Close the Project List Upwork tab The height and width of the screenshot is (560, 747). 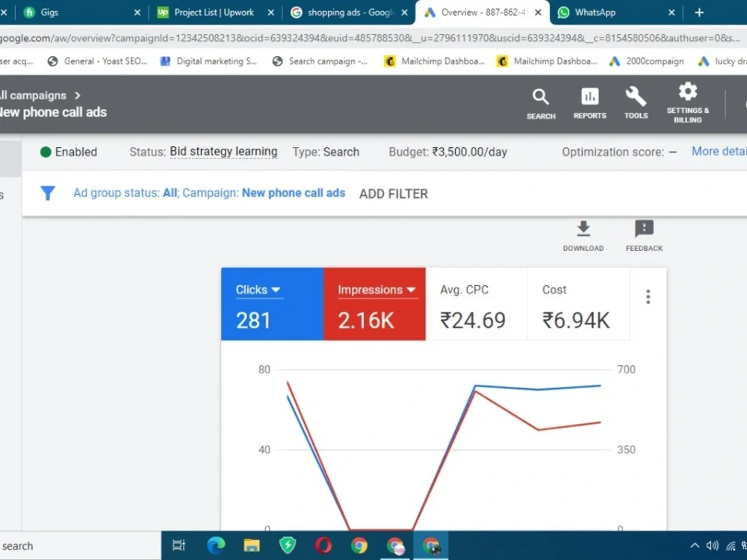(270, 13)
